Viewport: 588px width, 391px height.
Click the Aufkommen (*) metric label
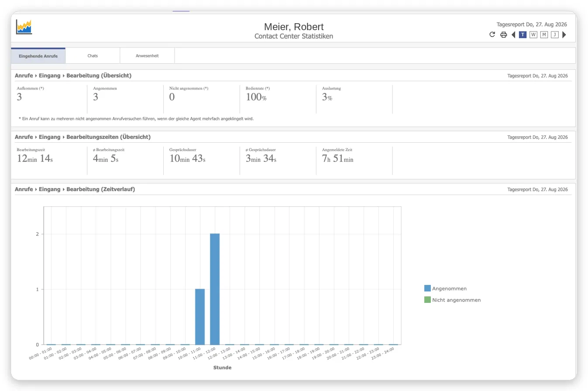coord(31,88)
